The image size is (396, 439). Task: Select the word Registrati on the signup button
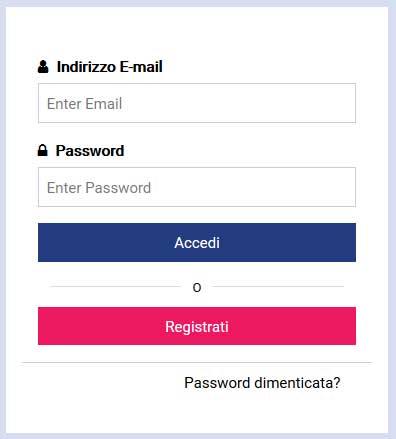(197, 327)
